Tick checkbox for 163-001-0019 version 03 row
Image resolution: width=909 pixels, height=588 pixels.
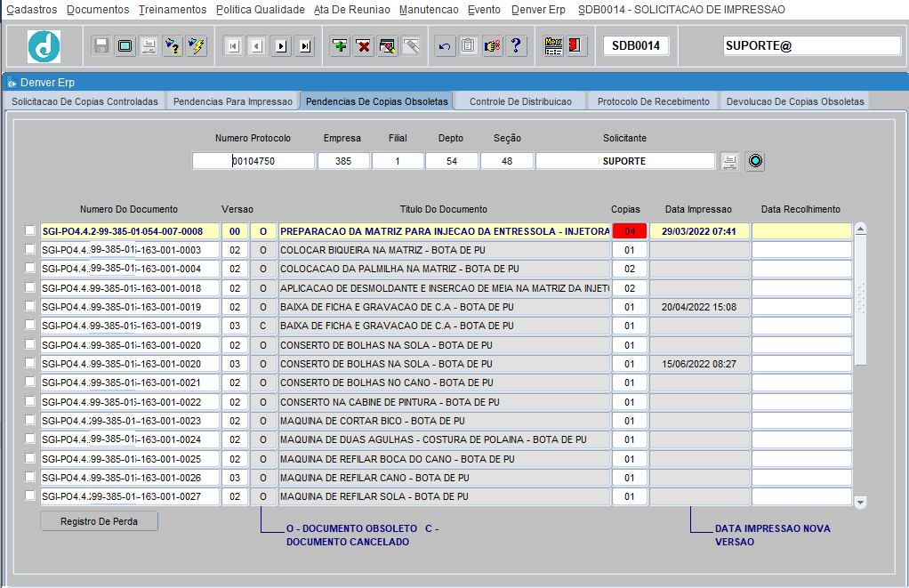(30, 325)
